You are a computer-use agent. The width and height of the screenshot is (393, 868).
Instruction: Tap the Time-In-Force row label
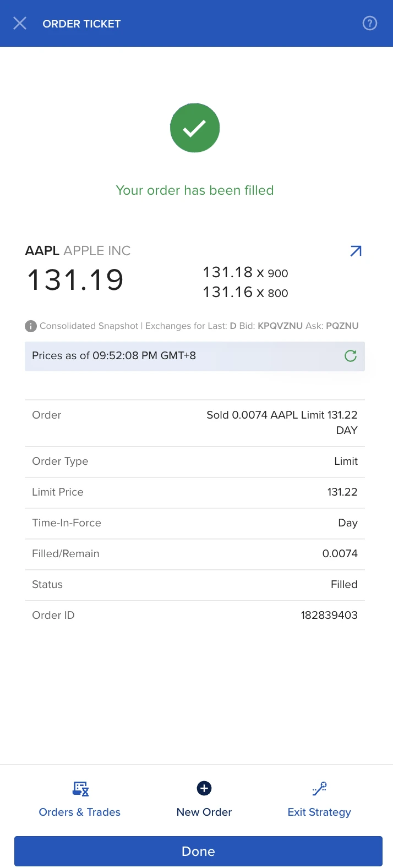[x=67, y=523]
